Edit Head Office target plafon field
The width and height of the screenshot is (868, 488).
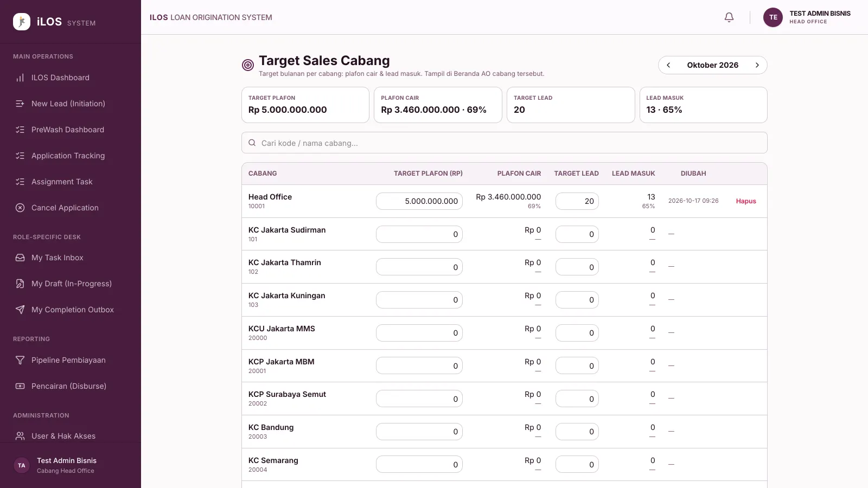tap(419, 201)
